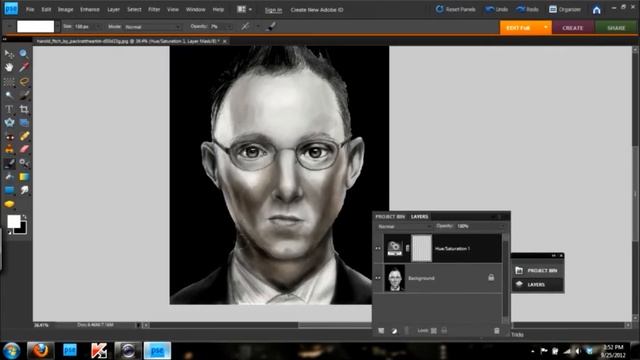Select the Eyedropper tool
The width and height of the screenshot is (640, 360).
(x=24, y=67)
